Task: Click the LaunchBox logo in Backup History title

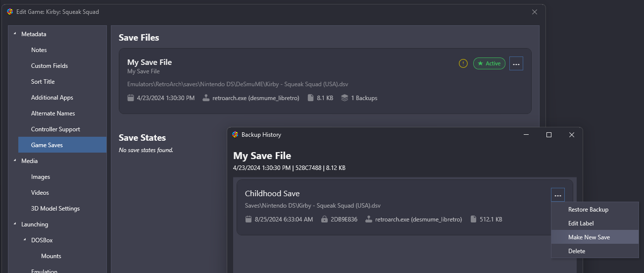Action: click(235, 135)
